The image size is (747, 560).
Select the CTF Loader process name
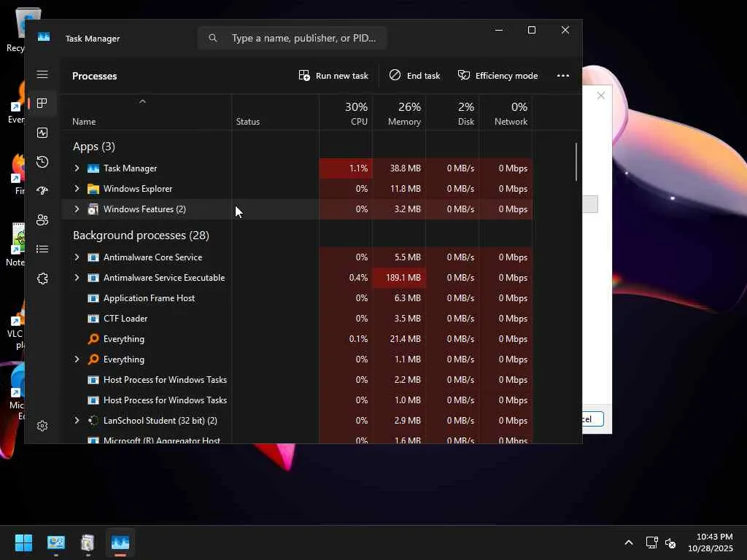click(125, 319)
